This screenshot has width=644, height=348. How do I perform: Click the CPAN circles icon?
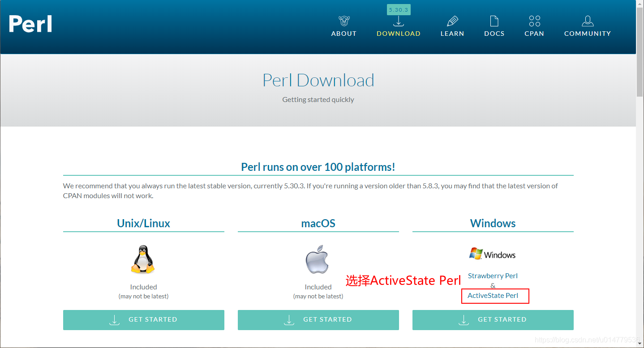(x=534, y=21)
